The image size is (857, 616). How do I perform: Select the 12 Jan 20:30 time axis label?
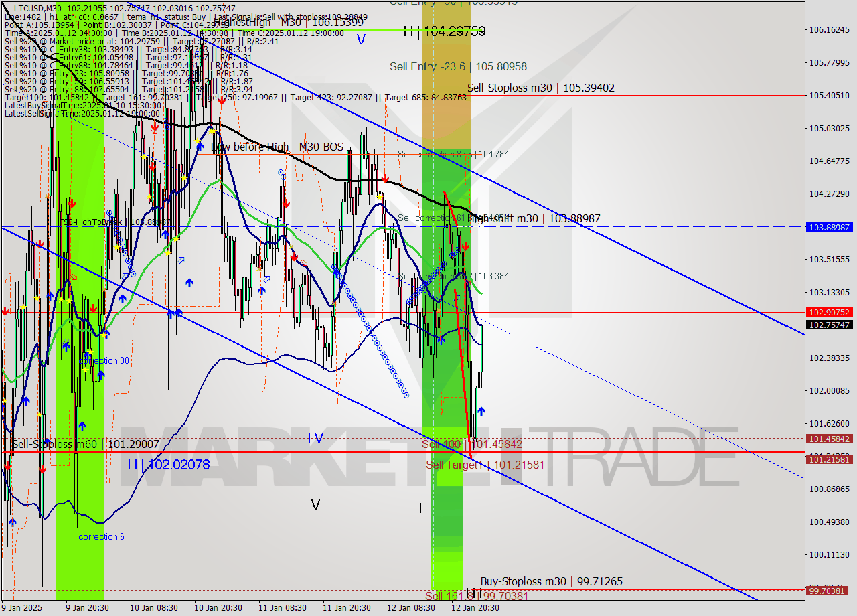(475, 608)
